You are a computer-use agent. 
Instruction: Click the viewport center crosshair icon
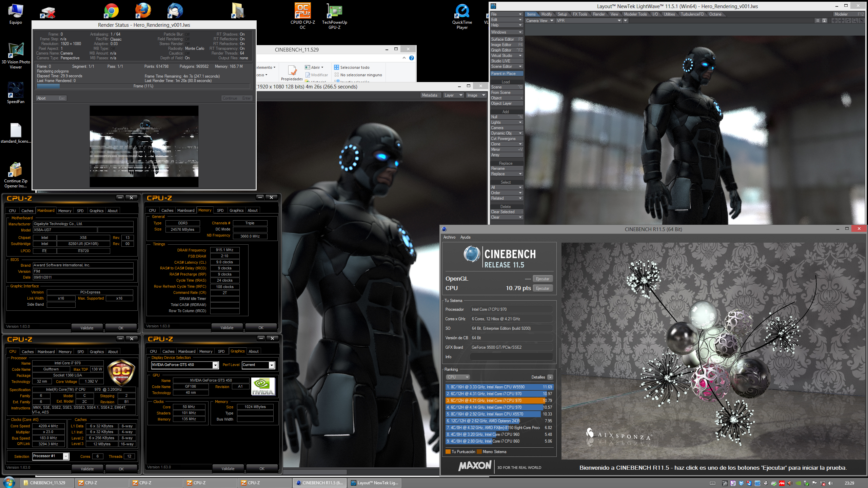coord(834,21)
